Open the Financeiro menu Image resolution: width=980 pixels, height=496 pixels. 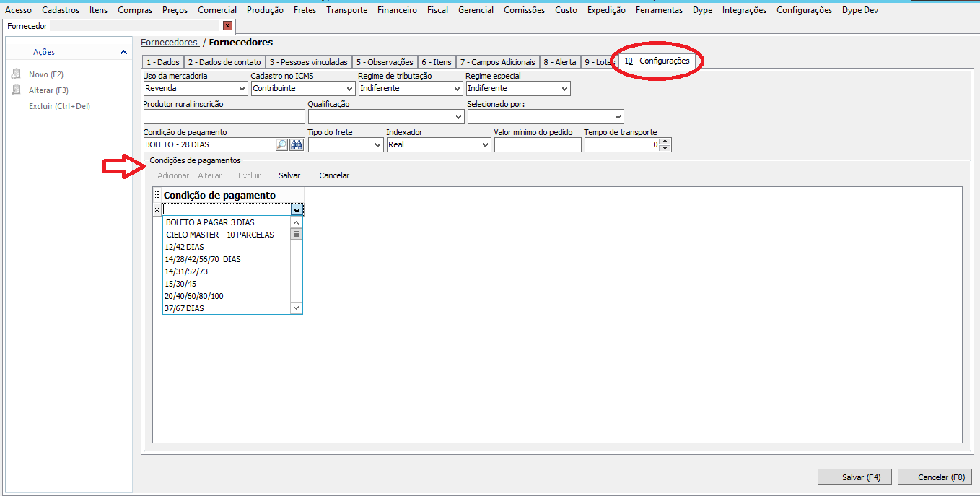(397, 10)
